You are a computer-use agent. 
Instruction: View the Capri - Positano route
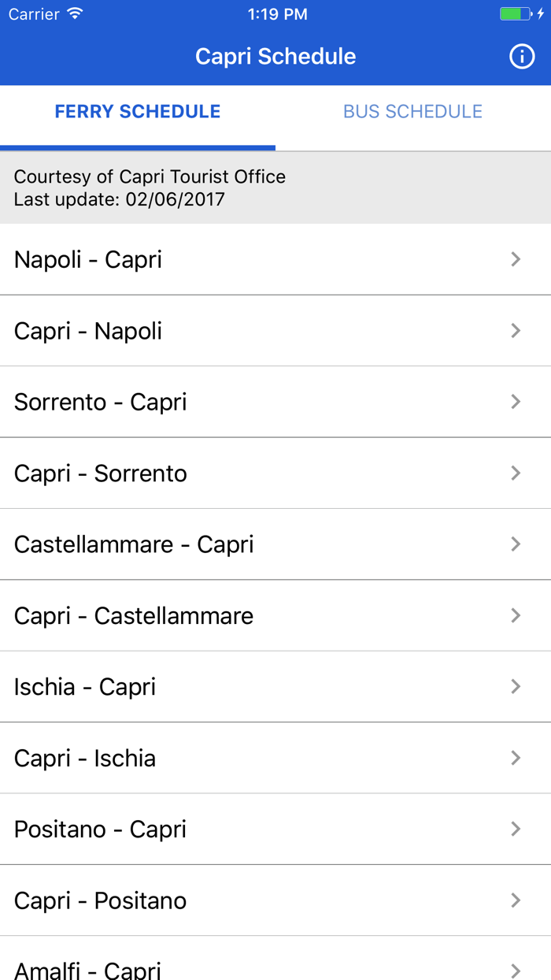click(275, 900)
